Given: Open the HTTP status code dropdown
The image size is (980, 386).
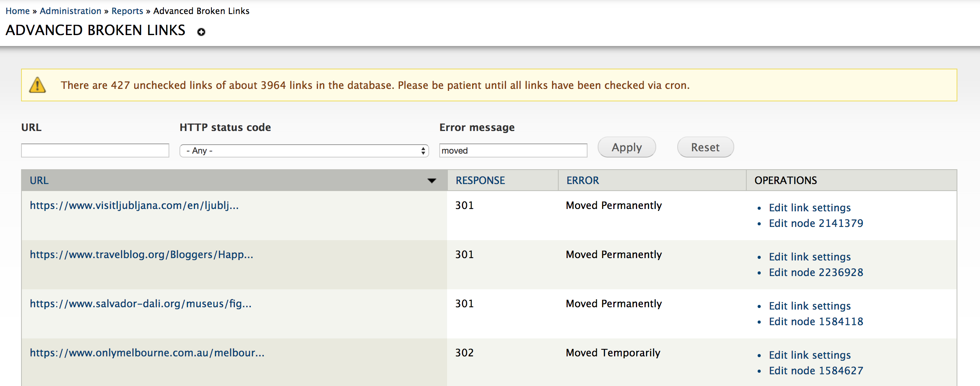Looking at the screenshot, I should (304, 151).
